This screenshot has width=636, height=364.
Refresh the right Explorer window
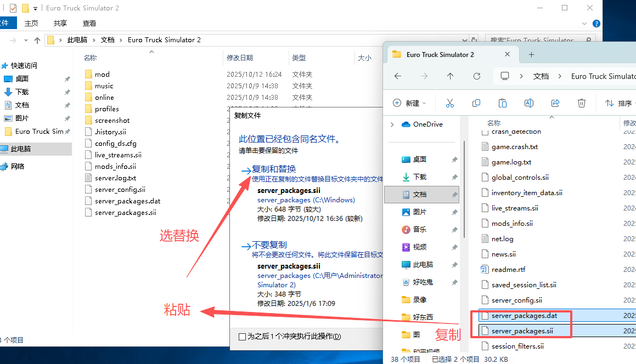477,76
